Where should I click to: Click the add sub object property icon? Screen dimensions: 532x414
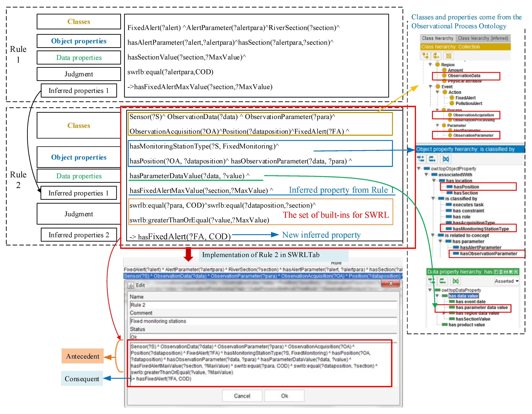click(x=421, y=159)
